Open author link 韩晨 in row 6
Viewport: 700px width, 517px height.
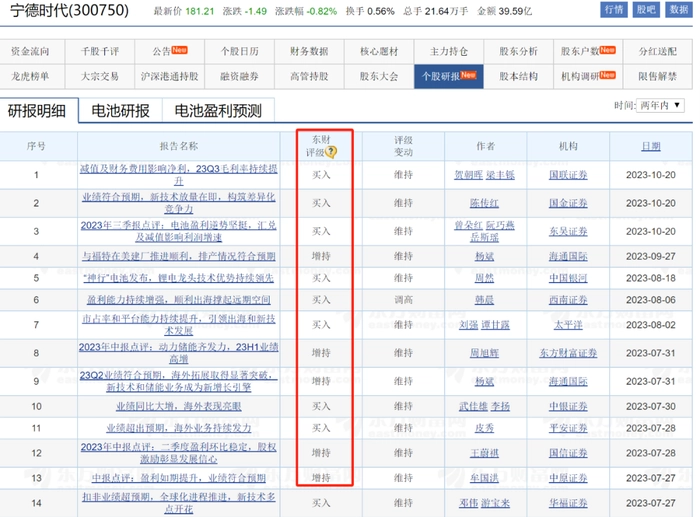[x=484, y=299]
